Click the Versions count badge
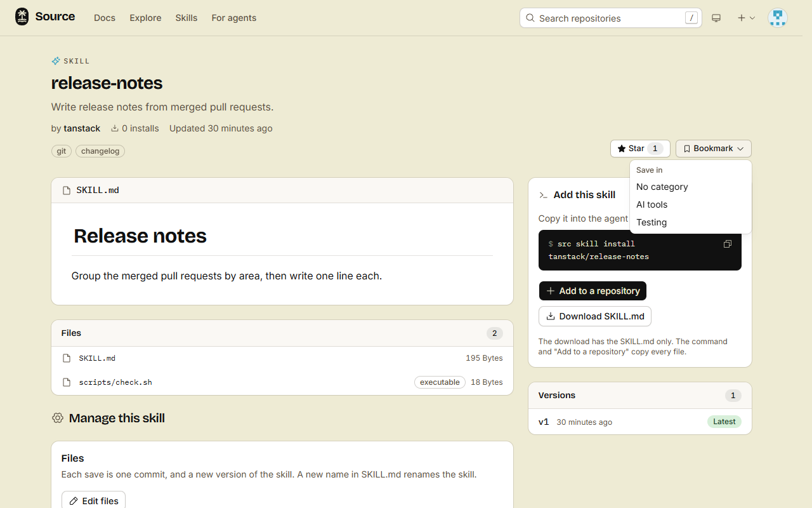Image resolution: width=812 pixels, height=508 pixels. click(x=733, y=396)
